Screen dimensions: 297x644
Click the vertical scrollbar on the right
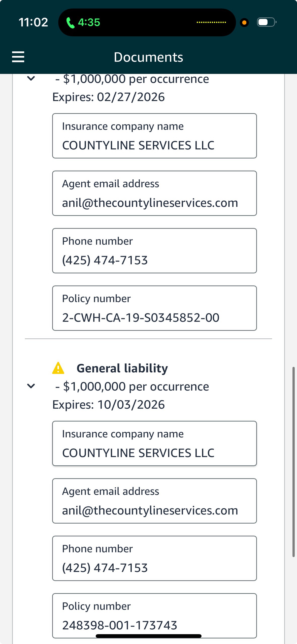coord(293,462)
